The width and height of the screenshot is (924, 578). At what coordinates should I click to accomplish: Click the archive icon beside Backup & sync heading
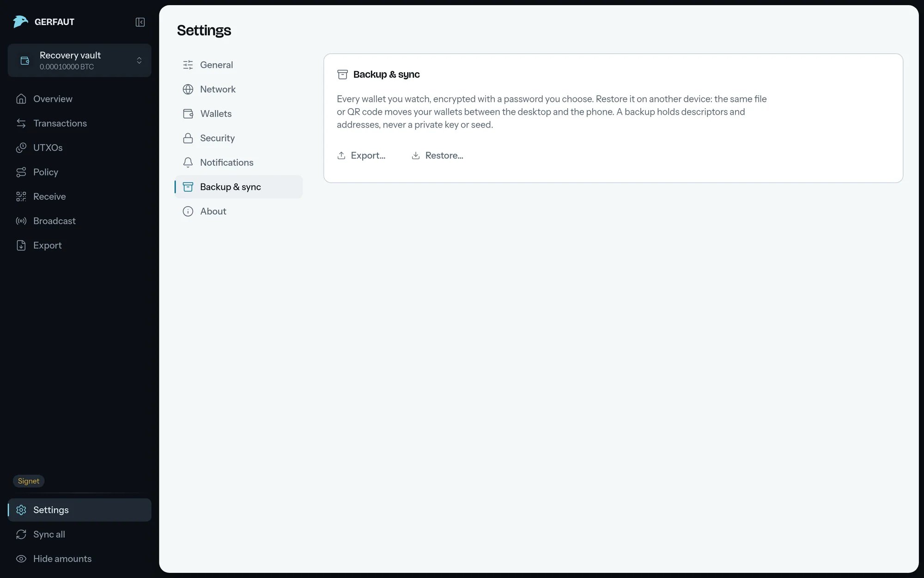tap(342, 74)
